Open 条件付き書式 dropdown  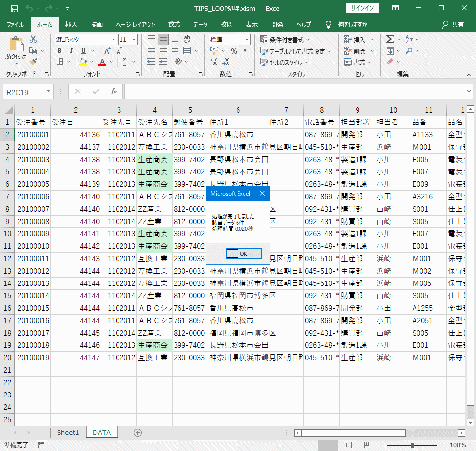[285, 40]
